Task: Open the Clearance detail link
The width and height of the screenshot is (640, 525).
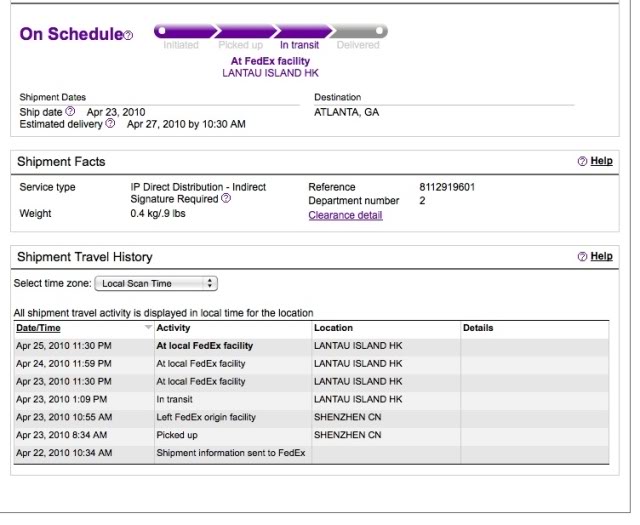Action: pos(345,215)
